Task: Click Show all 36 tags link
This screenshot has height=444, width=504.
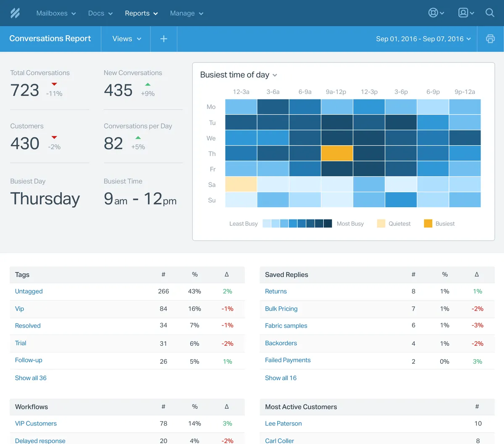Action: 31,378
